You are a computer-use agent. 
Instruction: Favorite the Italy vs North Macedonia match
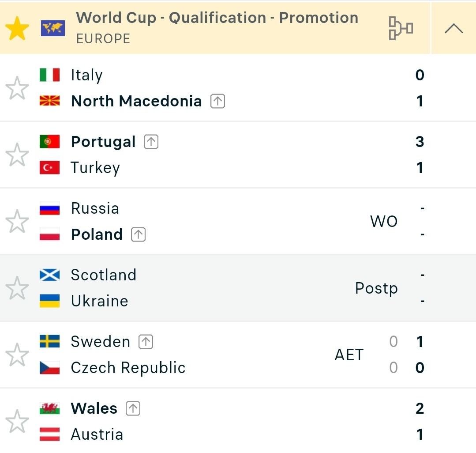click(x=17, y=88)
